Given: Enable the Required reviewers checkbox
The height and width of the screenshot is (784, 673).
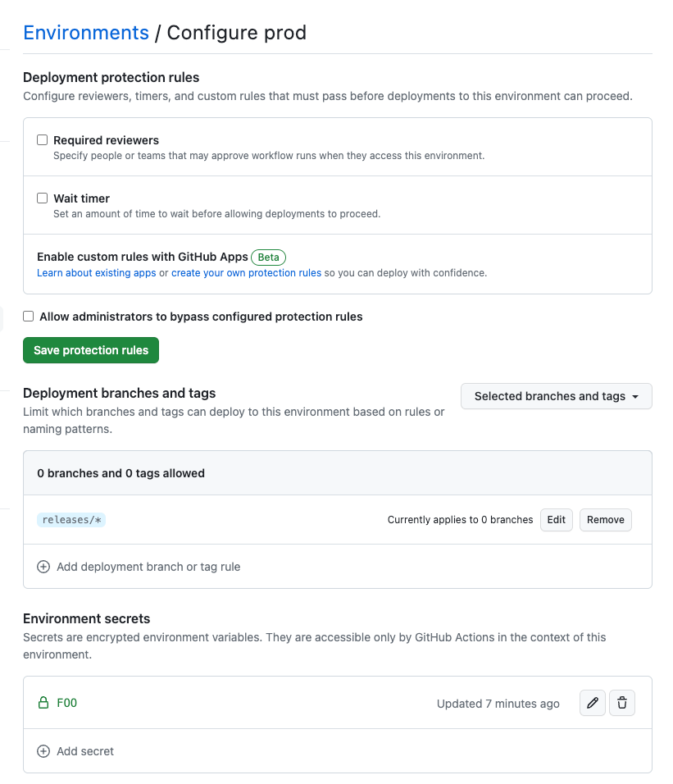Looking at the screenshot, I should click(x=43, y=140).
